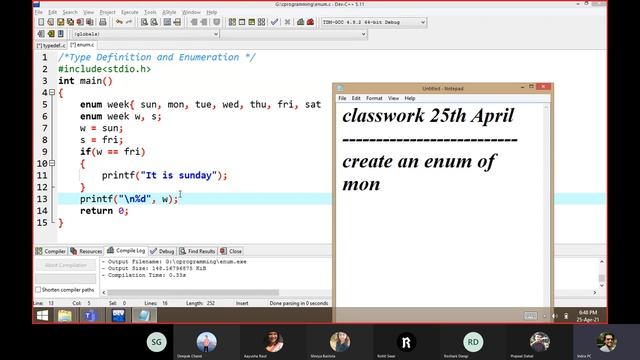This screenshot has width=640, height=360.
Task: Click the Close file toolbar icon
Action: click(x=80, y=22)
